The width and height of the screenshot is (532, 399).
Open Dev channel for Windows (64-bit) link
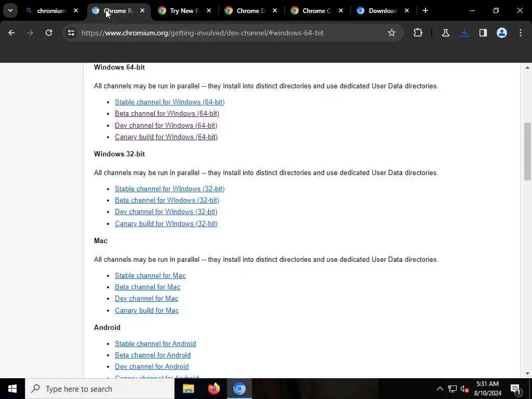pyautogui.click(x=166, y=126)
